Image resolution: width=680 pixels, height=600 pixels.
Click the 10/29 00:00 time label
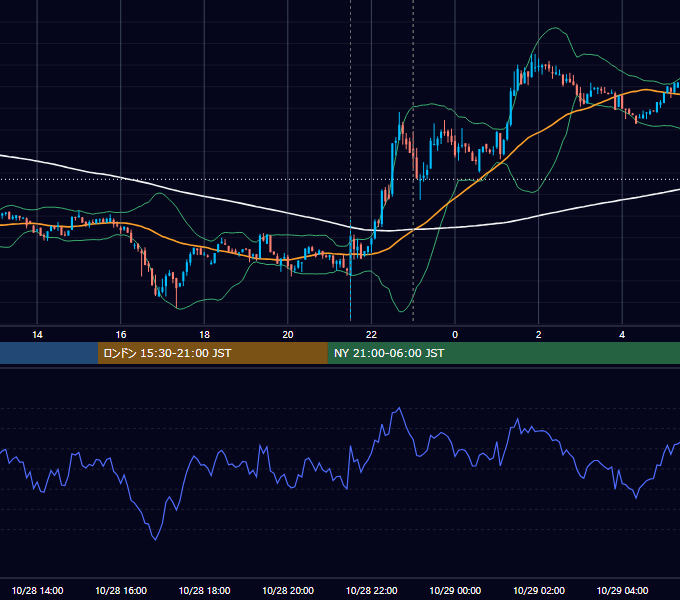point(455,590)
